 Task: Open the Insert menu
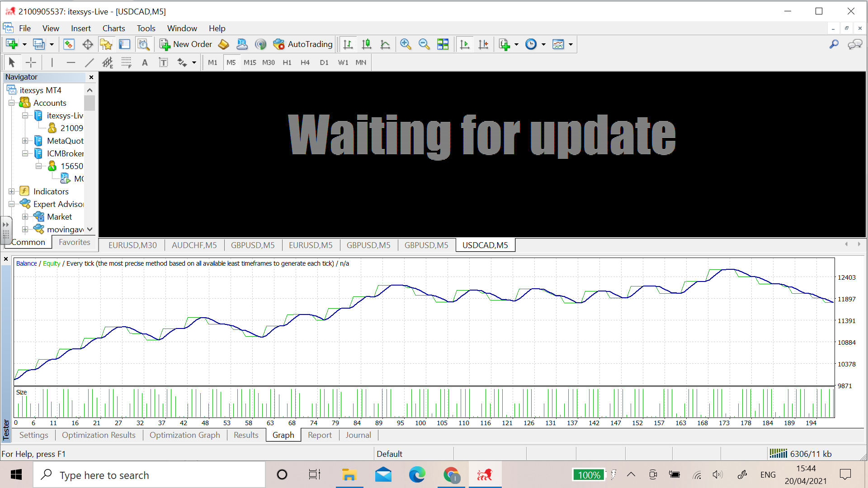coord(81,28)
